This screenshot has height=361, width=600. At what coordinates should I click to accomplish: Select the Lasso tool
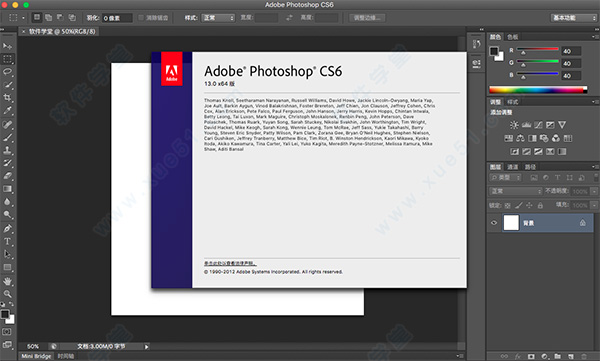[x=7, y=72]
